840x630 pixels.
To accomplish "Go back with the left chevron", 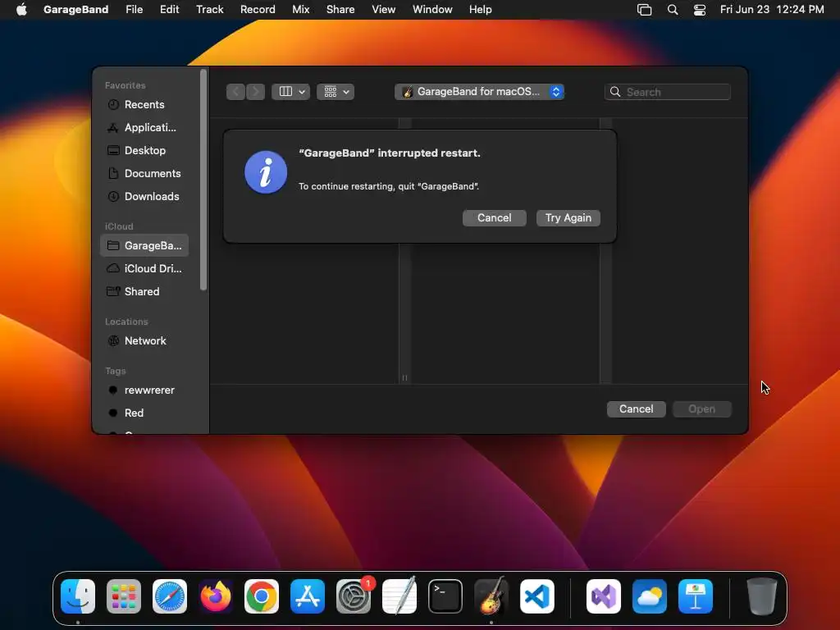I will (235, 92).
